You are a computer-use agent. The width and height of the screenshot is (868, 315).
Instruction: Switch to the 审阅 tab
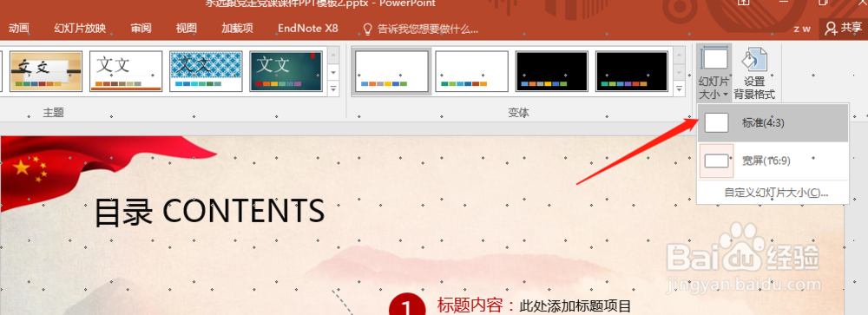point(141,29)
